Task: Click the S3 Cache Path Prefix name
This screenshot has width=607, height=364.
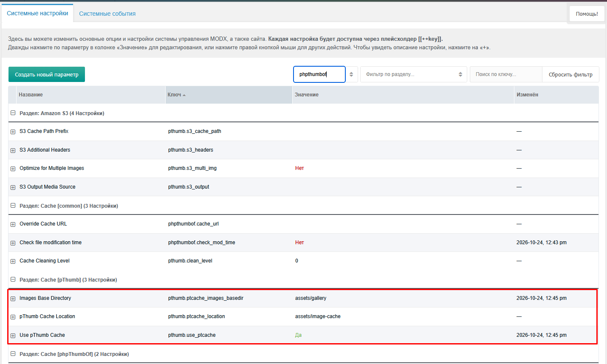Action: pyautogui.click(x=44, y=131)
